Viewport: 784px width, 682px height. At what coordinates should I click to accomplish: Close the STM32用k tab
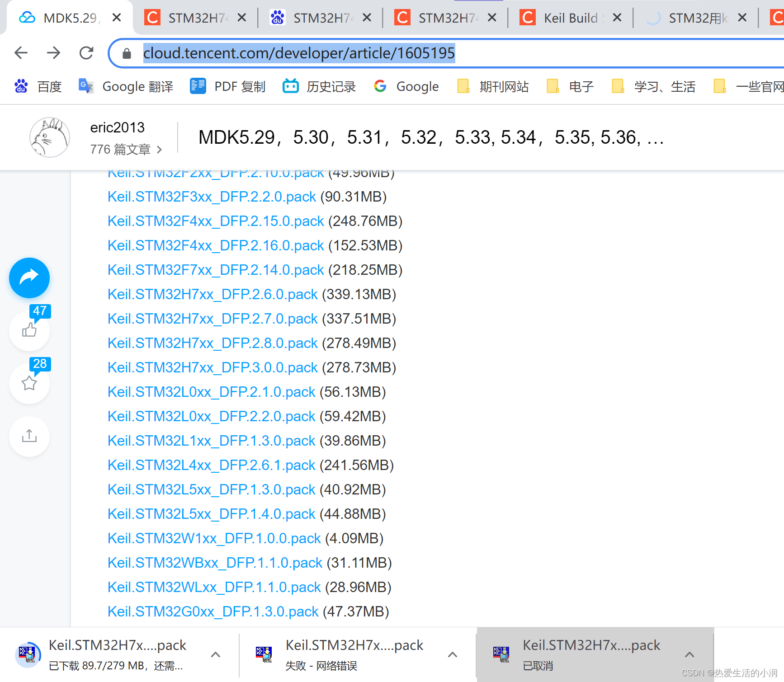[x=742, y=18]
